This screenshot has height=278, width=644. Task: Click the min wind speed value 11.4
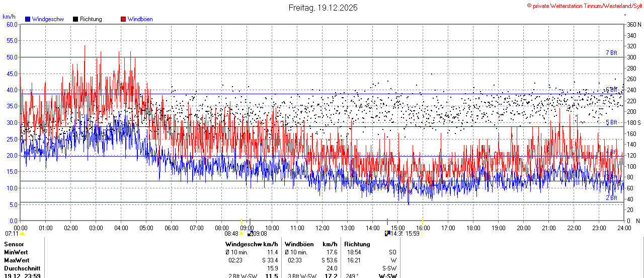coord(272,252)
